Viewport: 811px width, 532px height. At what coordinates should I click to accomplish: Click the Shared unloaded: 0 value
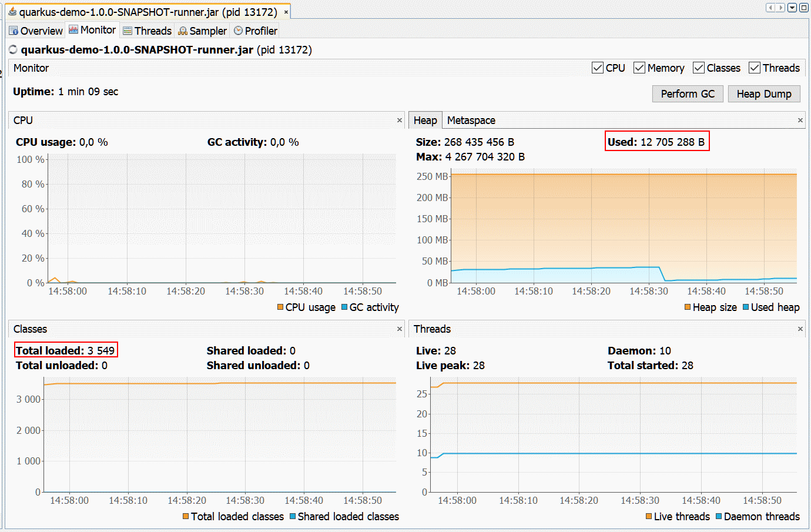coord(258,366)
